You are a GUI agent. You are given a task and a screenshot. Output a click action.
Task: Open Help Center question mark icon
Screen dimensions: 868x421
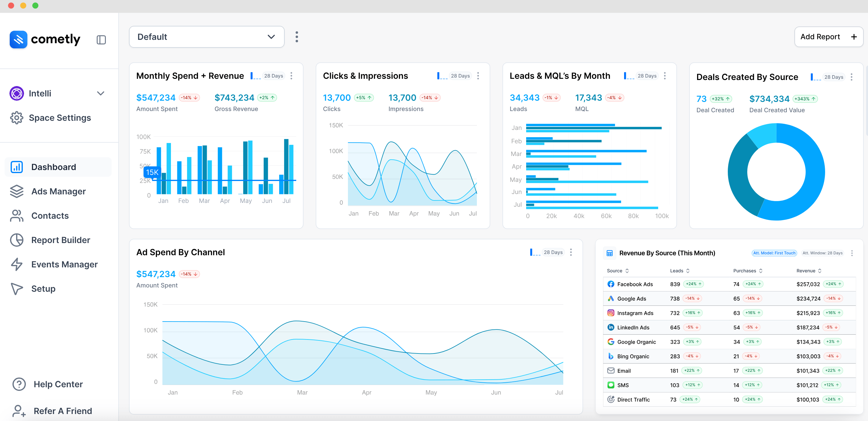pyautogui.click(x=19, y=384)
